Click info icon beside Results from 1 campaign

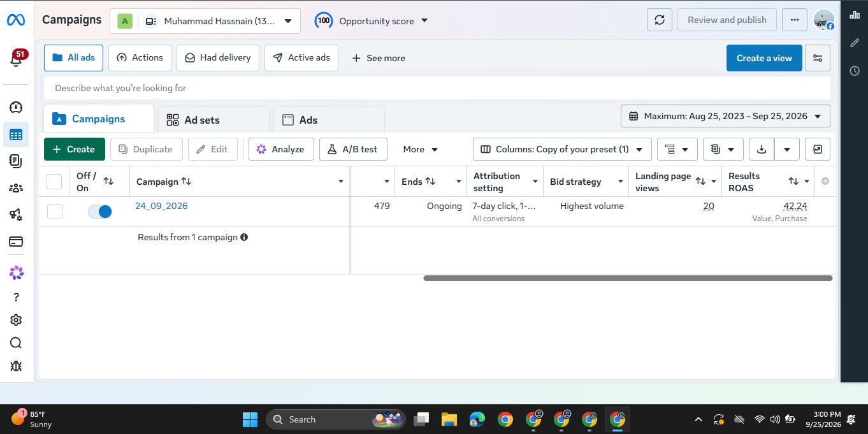[x=244, y=237]
